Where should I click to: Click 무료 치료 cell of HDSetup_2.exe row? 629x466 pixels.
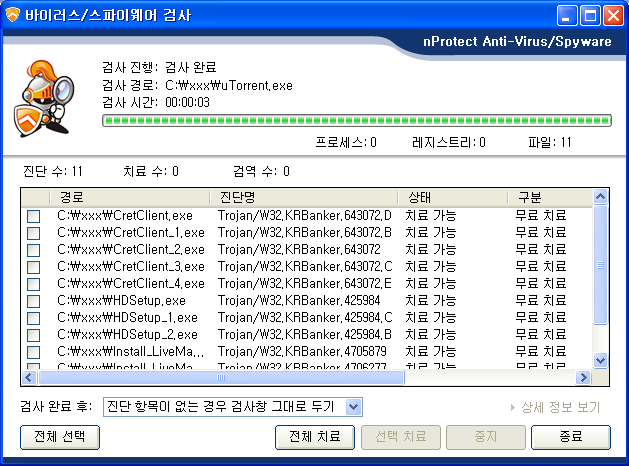[540, 335]
